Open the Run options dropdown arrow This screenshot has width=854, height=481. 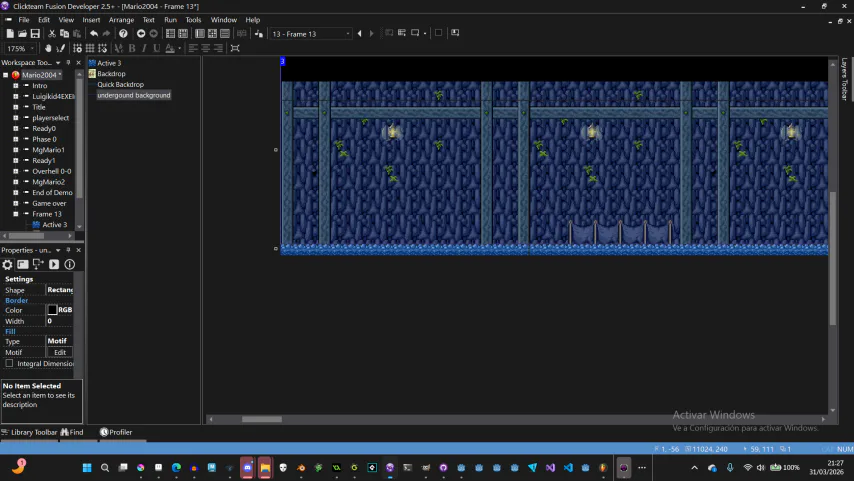coord(425,33)
